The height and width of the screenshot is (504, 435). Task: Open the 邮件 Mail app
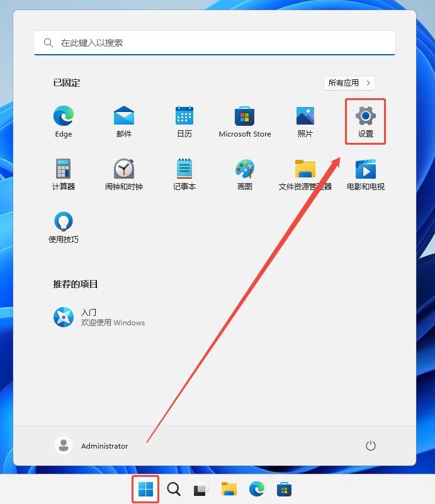pos(124,121)
